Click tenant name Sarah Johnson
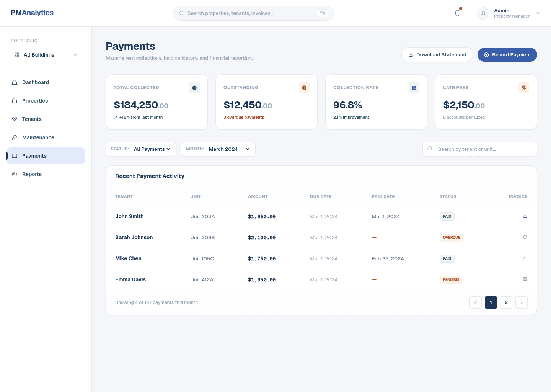The width and height of the screenshot is (551, 392). (x=134, y=237)
